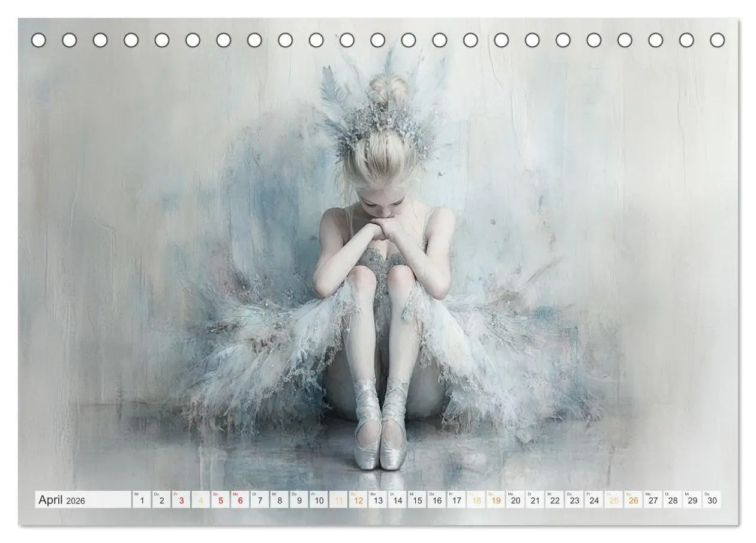Select day 8 (Mi) cell
Viewport: 756px width, 543px height.
click(x=280, y=500)
